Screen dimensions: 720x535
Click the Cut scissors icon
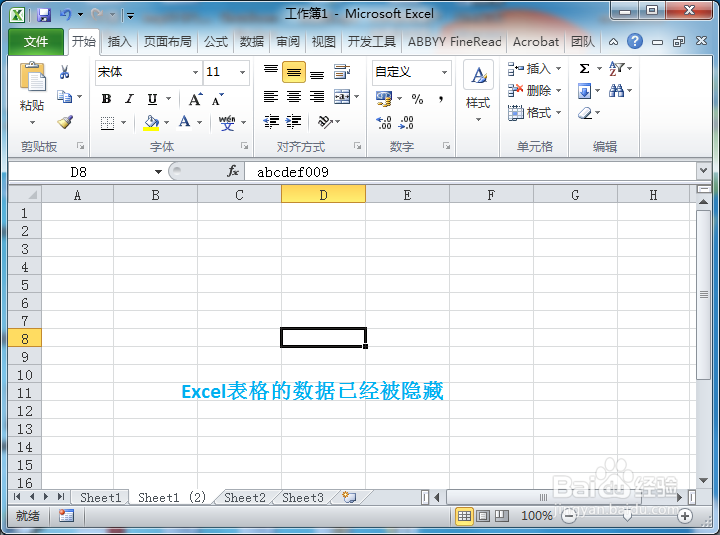coord(64,72)
